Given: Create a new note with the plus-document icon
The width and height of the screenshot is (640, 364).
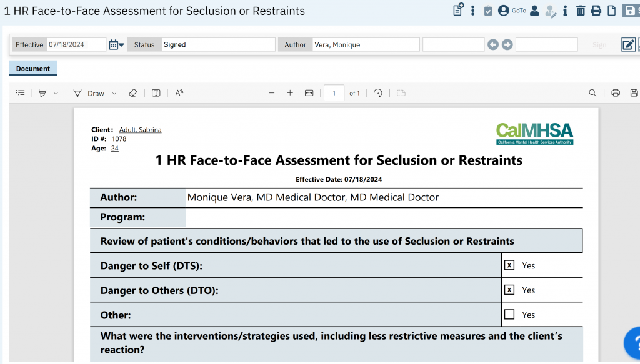Looking at the screenshot, I should (x=457, y=11).
